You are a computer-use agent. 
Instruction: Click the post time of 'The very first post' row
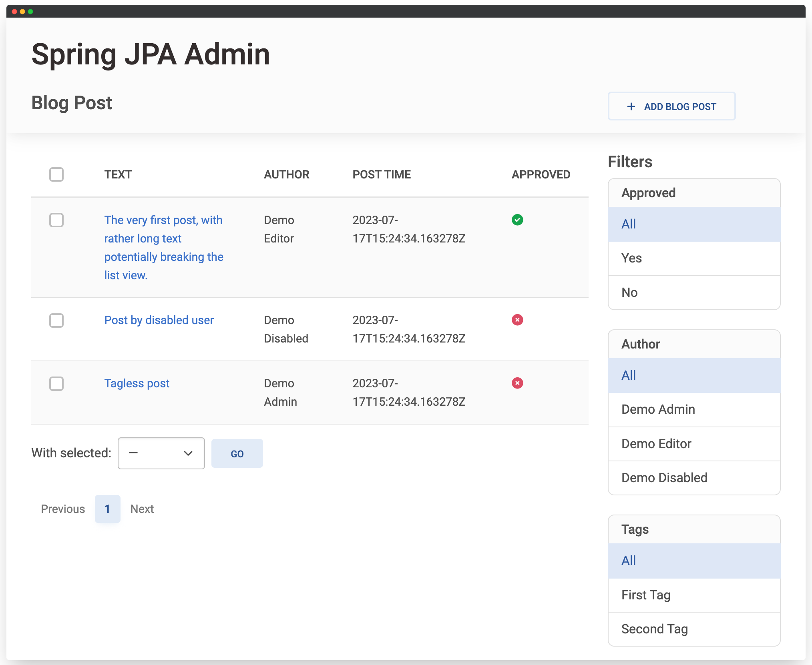(x=409, y=229)
